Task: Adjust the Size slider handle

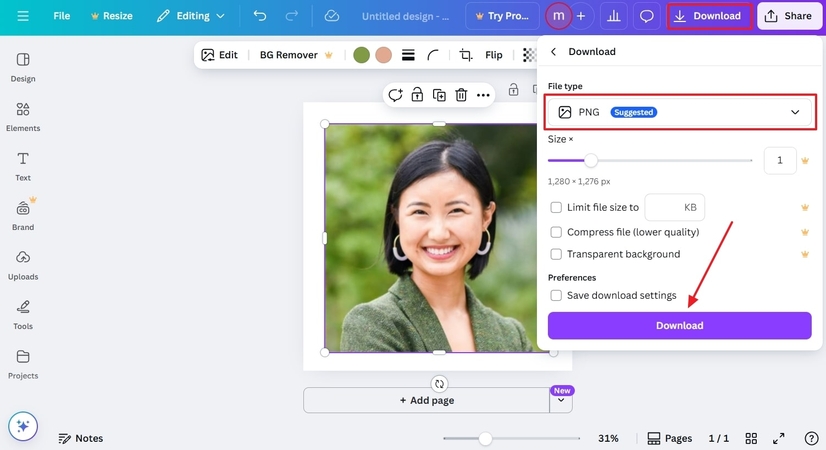Action: (591, 160)
